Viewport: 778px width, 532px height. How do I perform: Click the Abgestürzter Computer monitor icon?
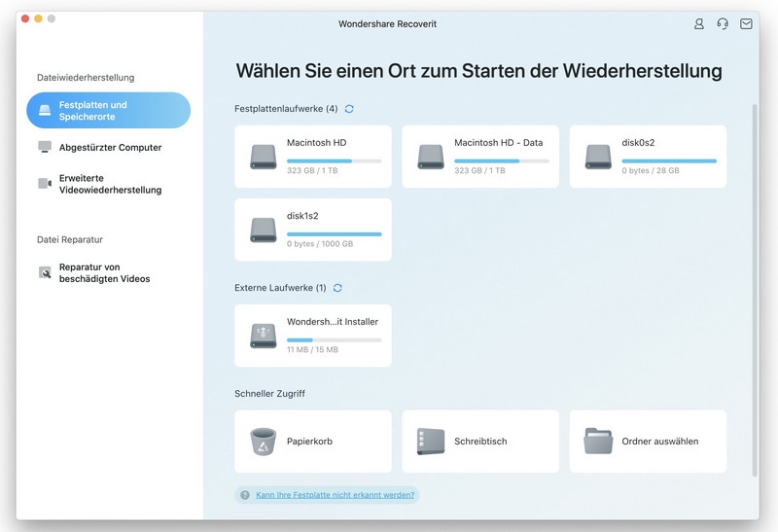click(45, 147)
